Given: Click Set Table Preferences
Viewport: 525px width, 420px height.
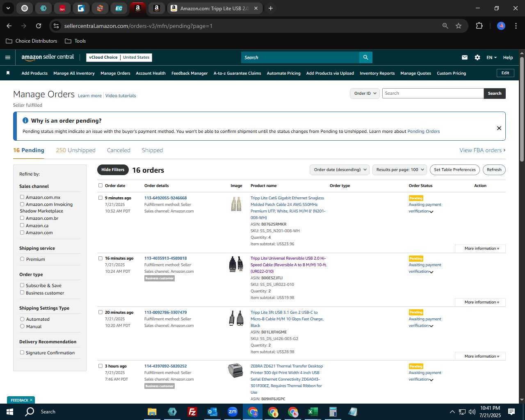Looking at the screenshot, I should coord(454,170).
